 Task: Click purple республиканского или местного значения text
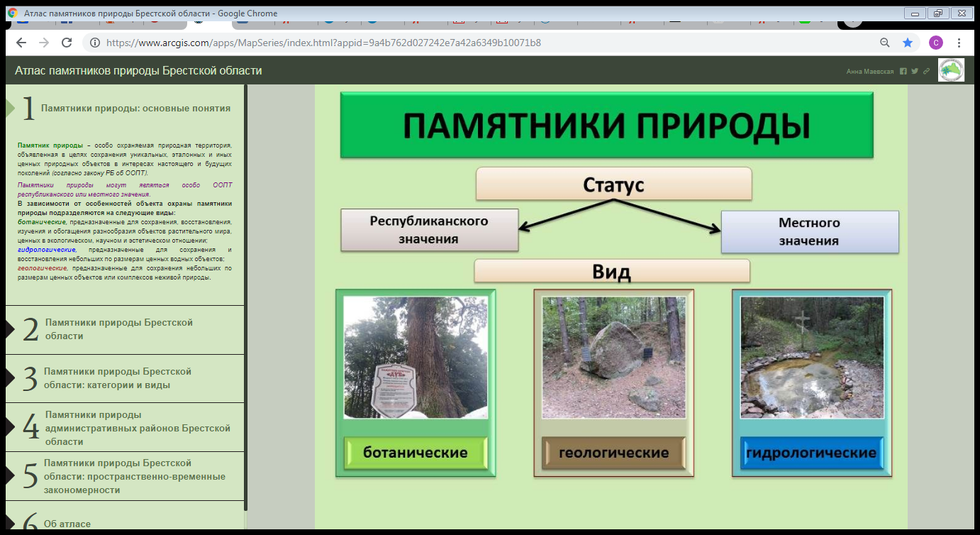click(x=83, y=194)
